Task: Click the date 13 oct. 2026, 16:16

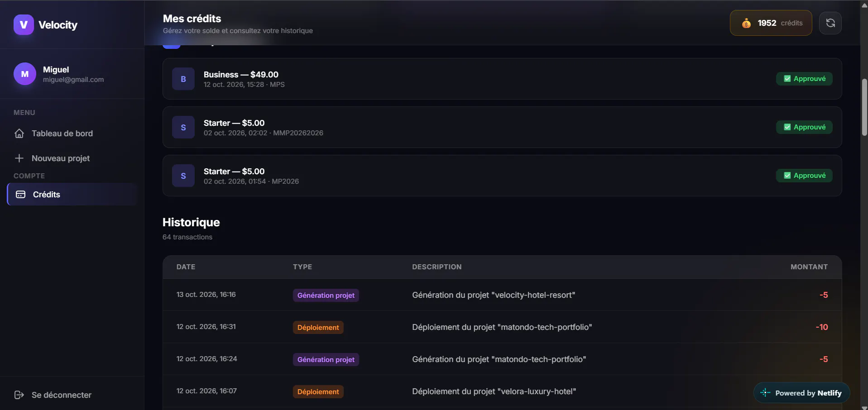Action: point(206,295)
